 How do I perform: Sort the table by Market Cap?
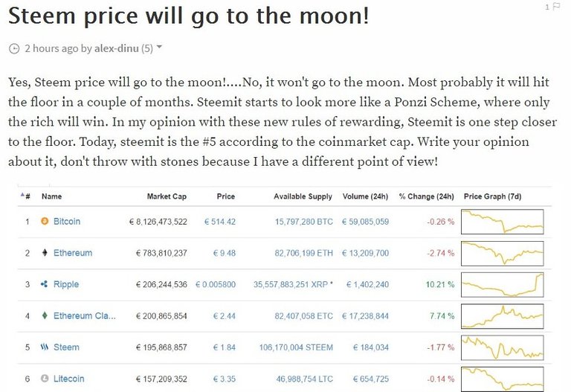[167, 196]
